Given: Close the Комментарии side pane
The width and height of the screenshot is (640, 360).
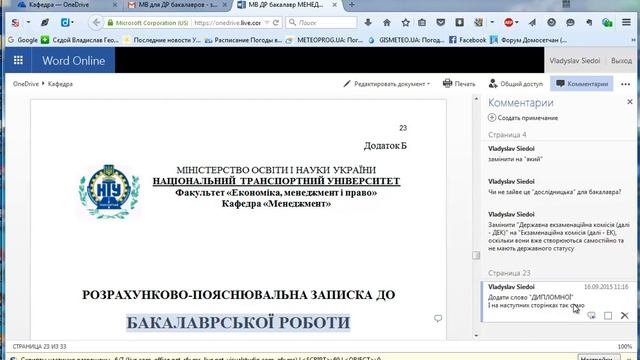Looking at the screenshot, I should tap(630, 102).
